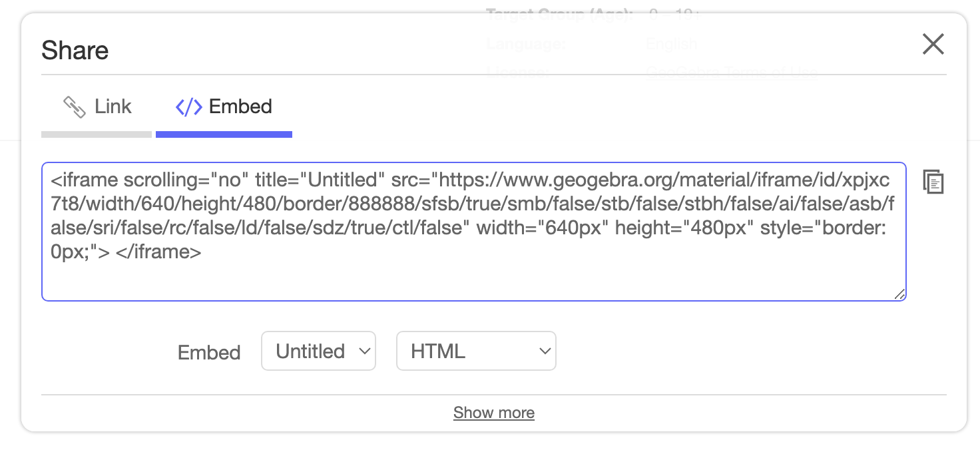Expand options via Show more
The image size is (980, 450).
click(493, 413)
